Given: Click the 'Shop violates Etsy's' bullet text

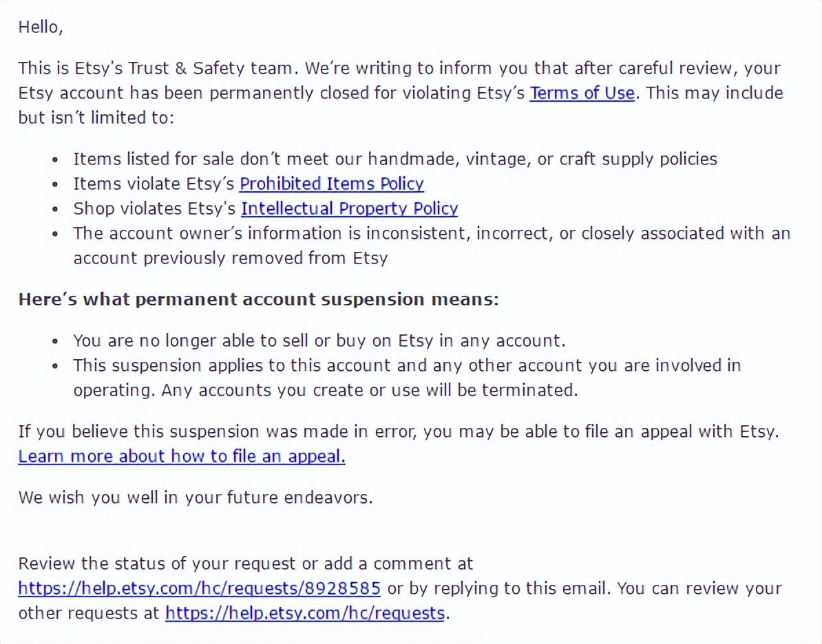Looking at the screenshot, I should (156, 208).
